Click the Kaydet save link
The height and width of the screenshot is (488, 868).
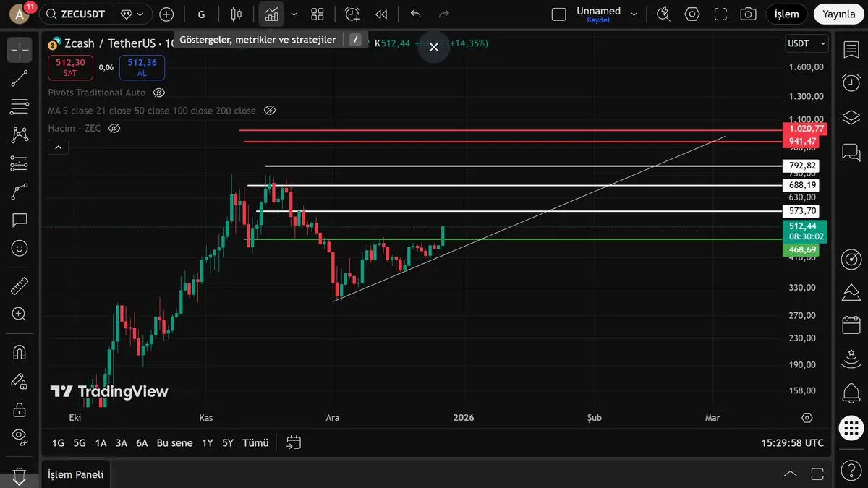[598, 20]
